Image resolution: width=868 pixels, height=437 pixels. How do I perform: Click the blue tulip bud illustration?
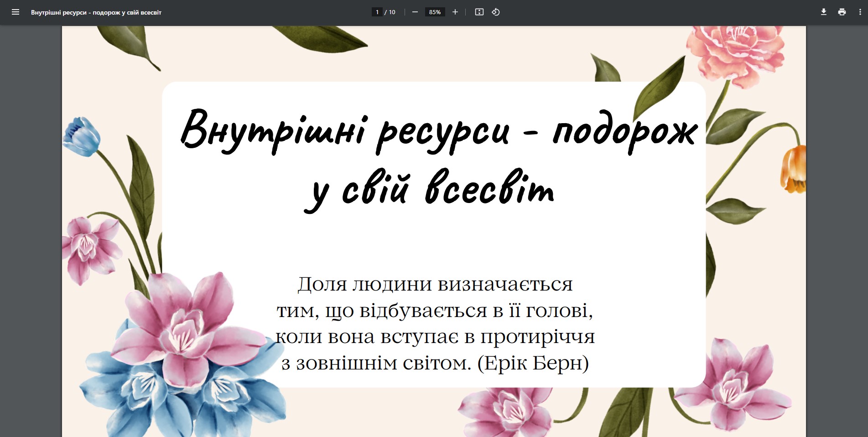82,135
